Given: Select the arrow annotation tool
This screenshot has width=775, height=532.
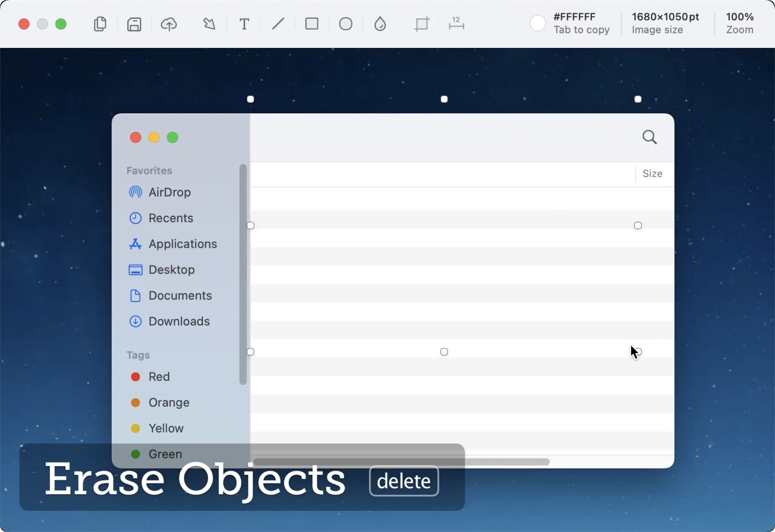Looking at the screenshot, I should pos(210,24).
